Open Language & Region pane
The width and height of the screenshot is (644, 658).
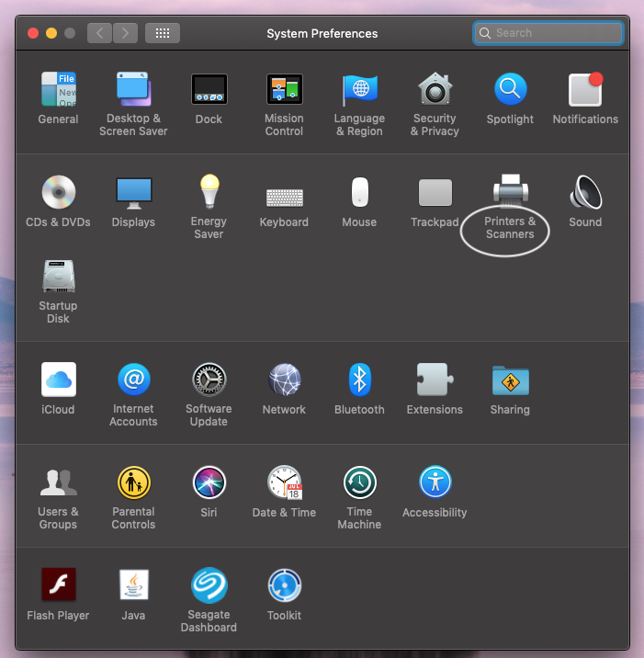(359, 89)
